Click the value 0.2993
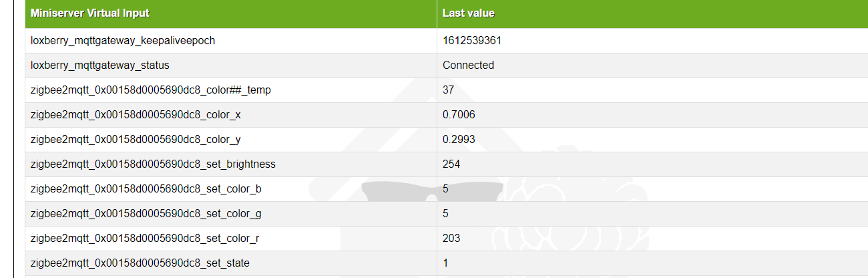 point(459,140)
